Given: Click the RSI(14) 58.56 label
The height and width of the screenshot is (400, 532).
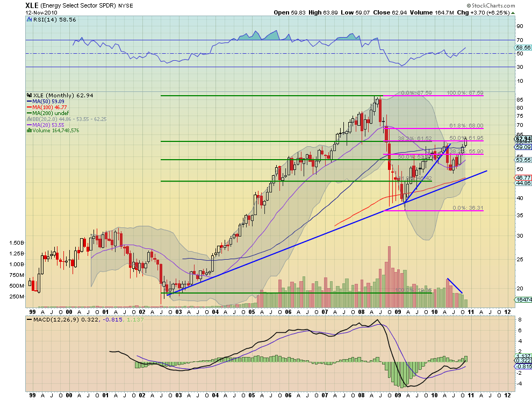Looking at the screenshot, I should click(55, 20).
